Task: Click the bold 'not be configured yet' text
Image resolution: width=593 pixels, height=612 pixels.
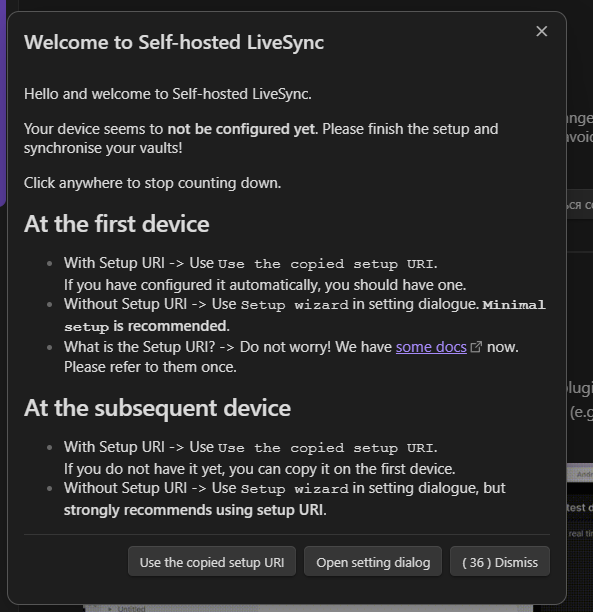Action: point(241,129)
